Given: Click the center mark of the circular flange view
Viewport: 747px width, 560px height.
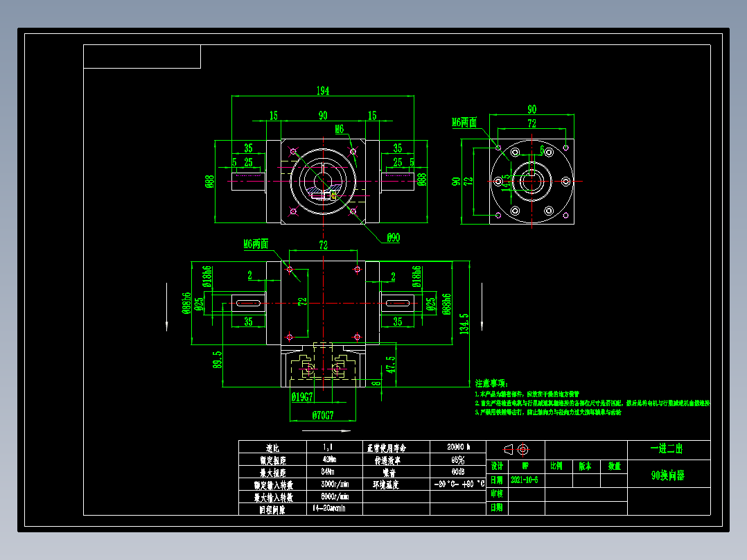Looking at the screenshot, I should [531, 181].
